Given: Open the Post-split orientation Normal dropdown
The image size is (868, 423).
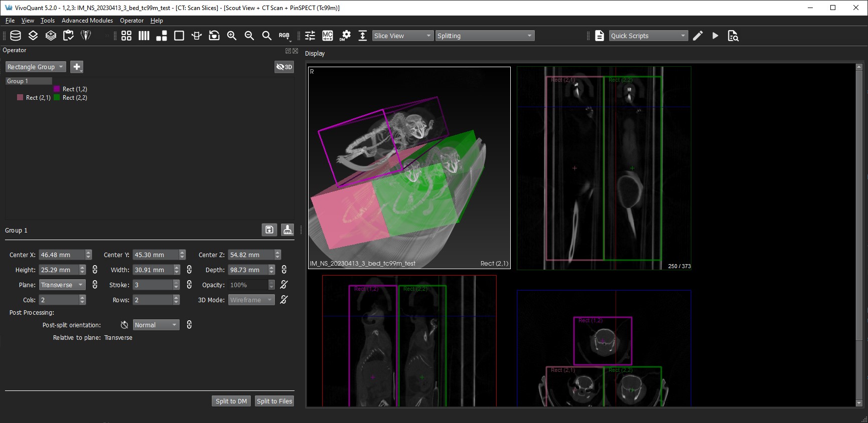Looking at the screenshot, I should click(x=156, y=325).
